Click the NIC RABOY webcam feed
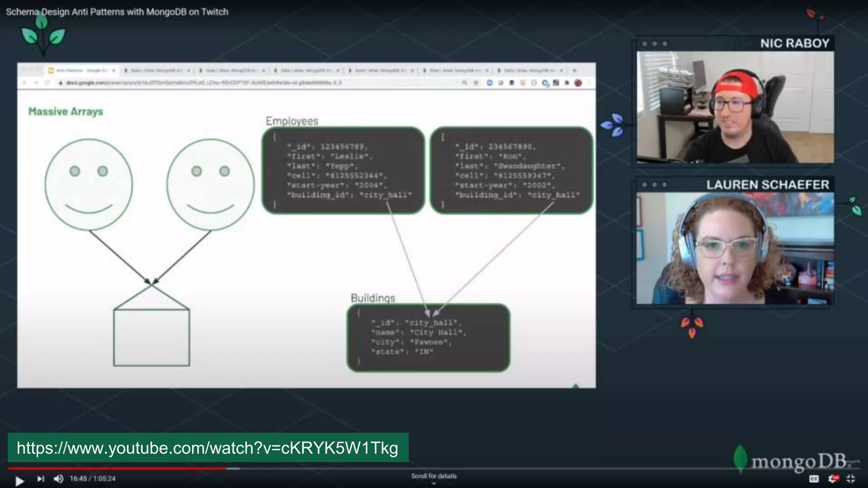Image resolution: width=868 pixels, height=488 pixels. coord(735,107)
